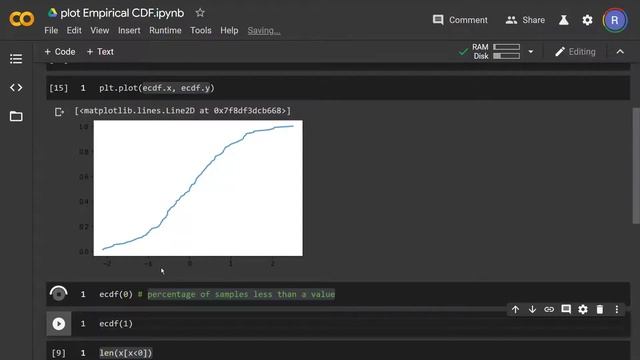Add a new Code cell

pos(60,52)
